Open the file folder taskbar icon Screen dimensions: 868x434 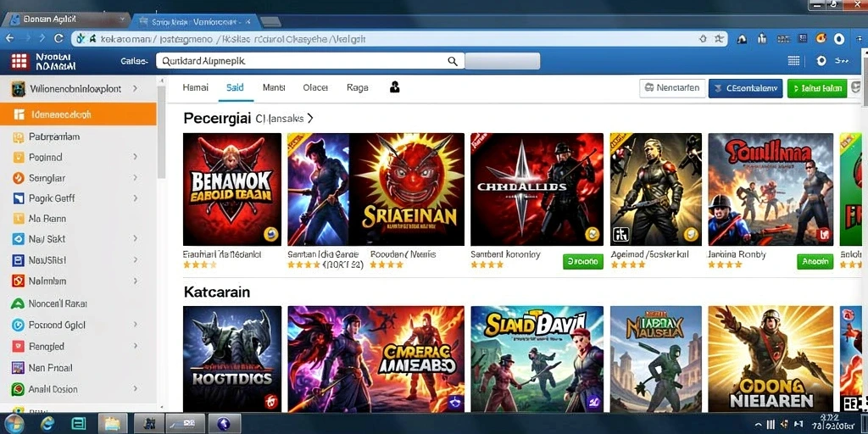[113, 424]
